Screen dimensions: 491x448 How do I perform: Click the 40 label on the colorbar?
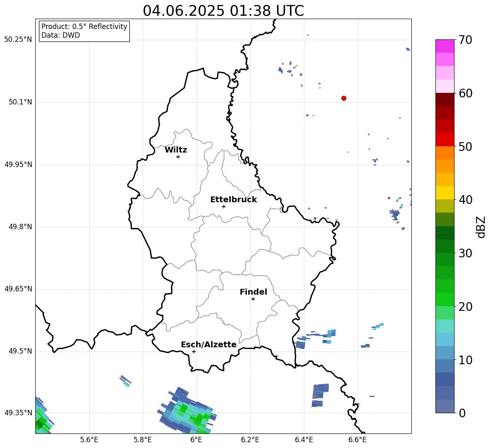pyautogui.click(x=465, y=200)
